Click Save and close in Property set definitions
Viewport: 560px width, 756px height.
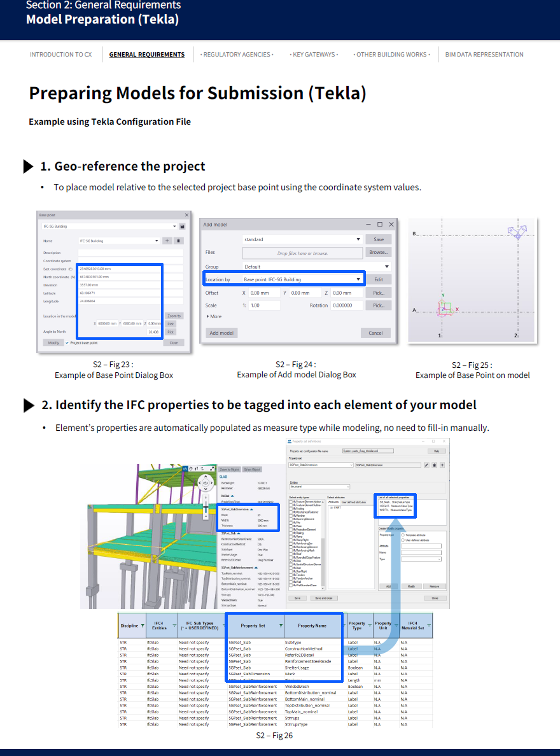point(324,598)
